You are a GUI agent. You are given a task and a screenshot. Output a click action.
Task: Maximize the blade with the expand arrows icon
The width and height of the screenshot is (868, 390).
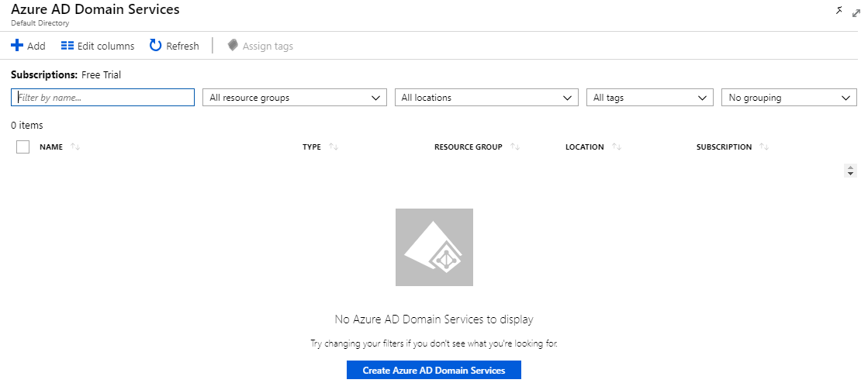coord(856,12)
